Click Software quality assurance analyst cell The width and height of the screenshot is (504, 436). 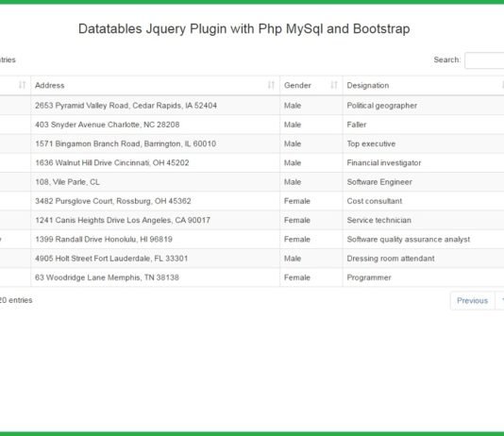(x=424, y=240)
